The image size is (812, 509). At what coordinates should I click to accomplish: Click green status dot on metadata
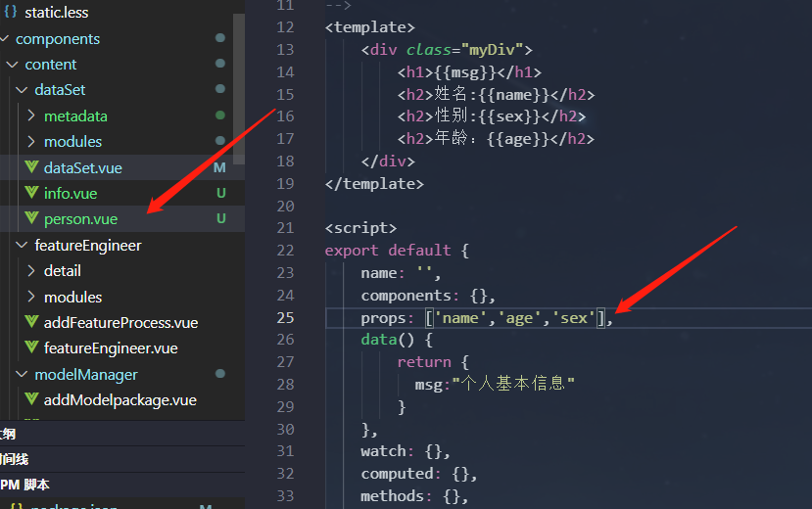220,115
